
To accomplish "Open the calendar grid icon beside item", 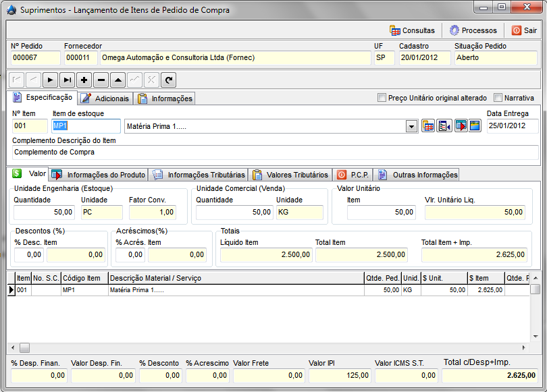I will coord(428,126).
